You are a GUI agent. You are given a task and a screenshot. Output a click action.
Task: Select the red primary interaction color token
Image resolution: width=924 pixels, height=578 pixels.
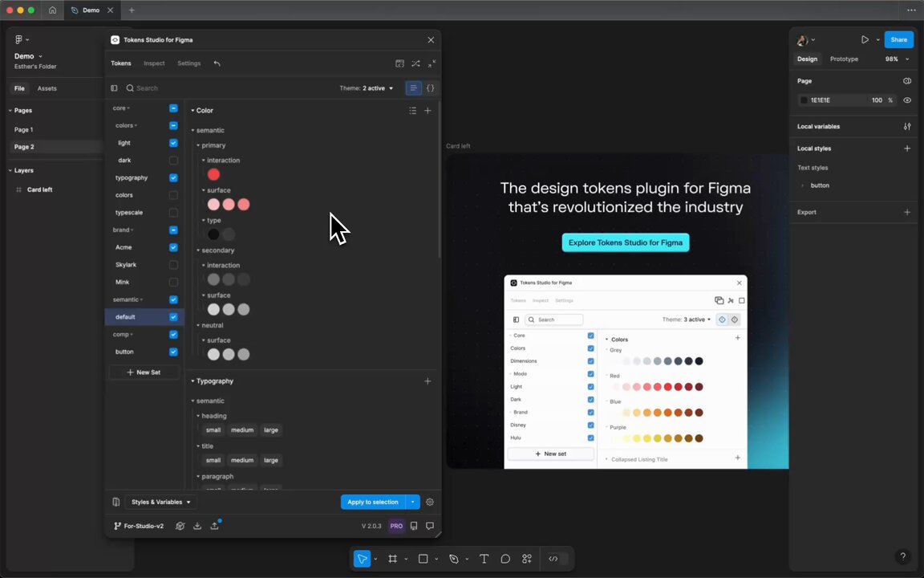point(213,174)
